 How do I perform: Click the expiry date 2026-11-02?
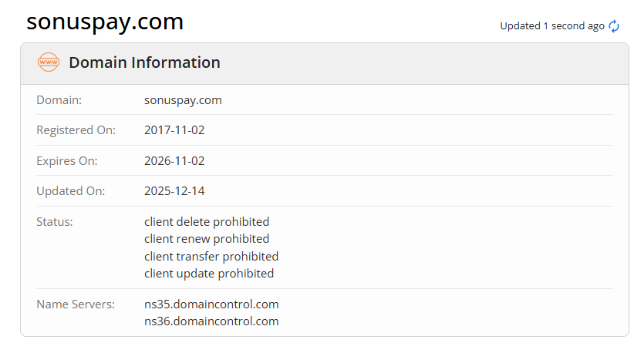174,160
